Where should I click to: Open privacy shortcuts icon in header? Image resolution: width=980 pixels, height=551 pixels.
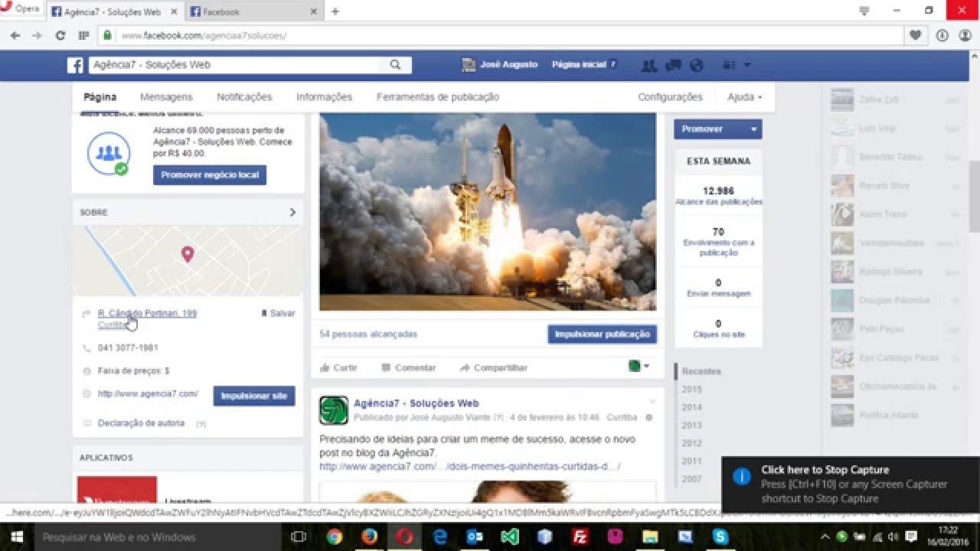[730, 65]
